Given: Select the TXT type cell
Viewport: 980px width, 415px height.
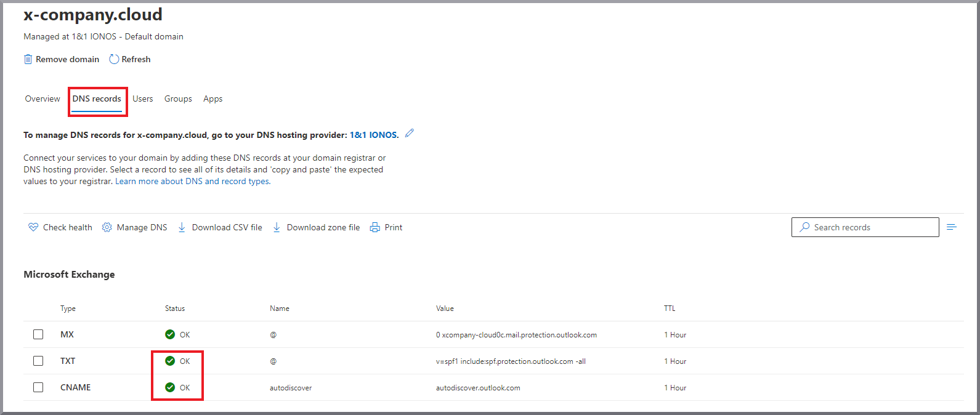Looking at the screenshot, I should coord(68,361).
